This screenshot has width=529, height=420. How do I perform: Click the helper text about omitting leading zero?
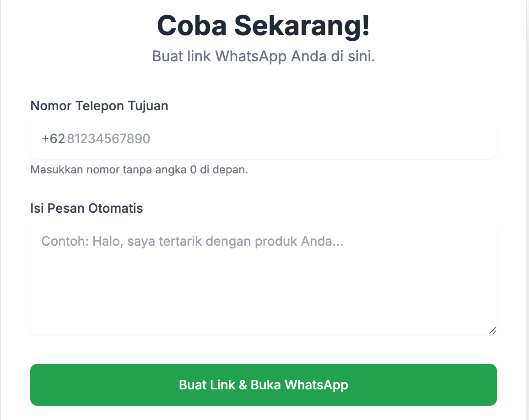139,169
